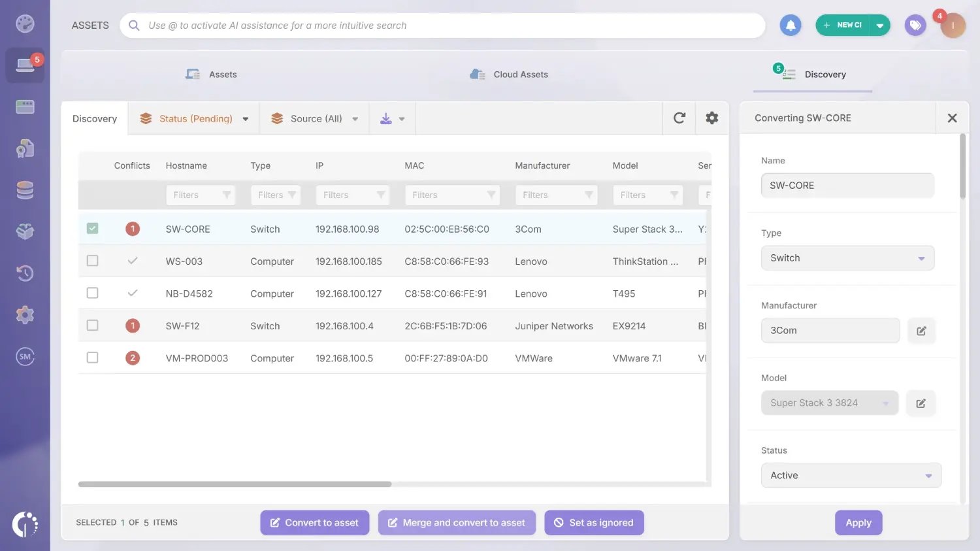
Task: Open discovery table settings gear
Action: point(711,118)
